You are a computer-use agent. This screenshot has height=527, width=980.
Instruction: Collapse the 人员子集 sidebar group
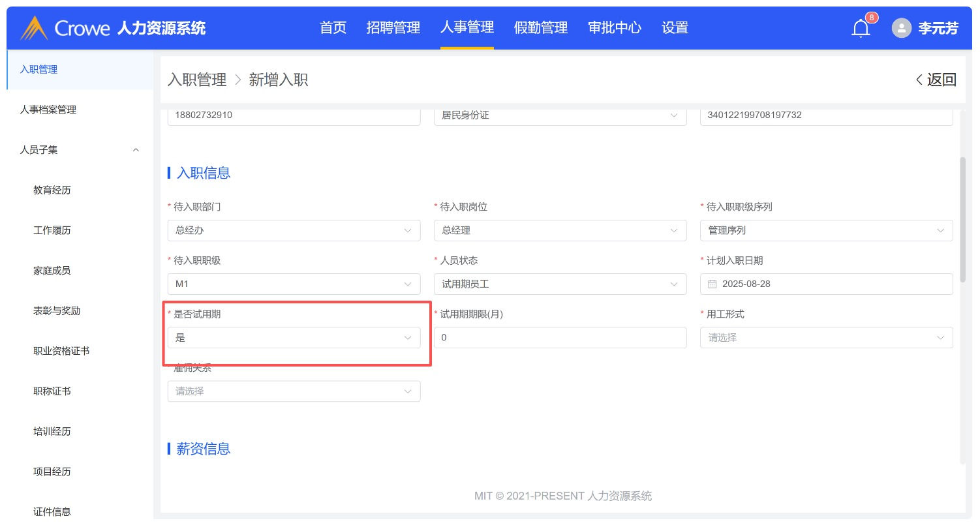pos(136,150)
